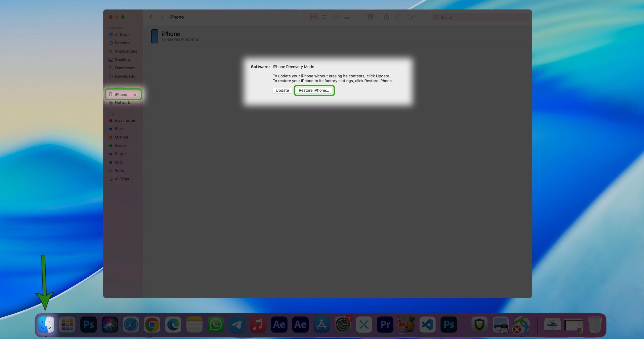Open Premiere Pro from the Dock
The width and height of the screenshot is (644, 339).
[385, 324]
